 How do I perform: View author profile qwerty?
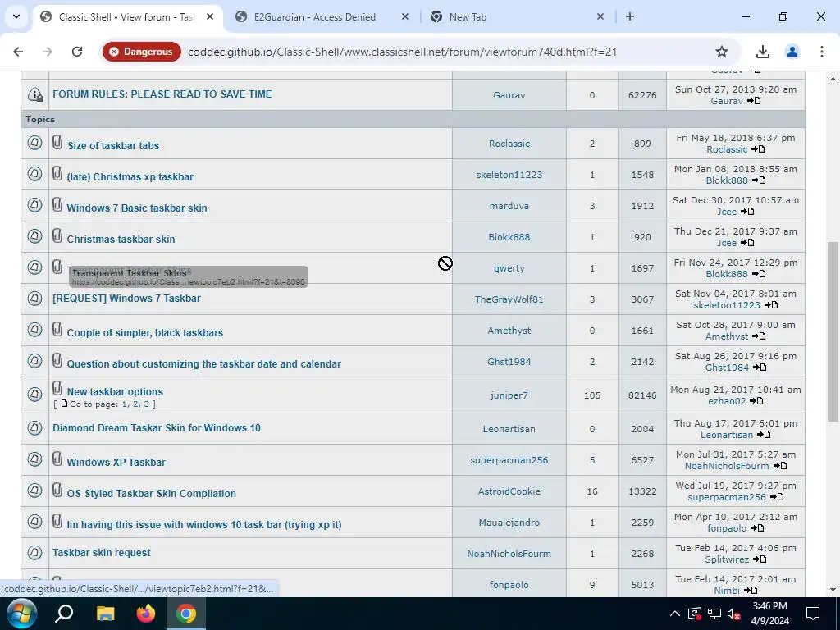pyautogui.click(x=509, y=268)
